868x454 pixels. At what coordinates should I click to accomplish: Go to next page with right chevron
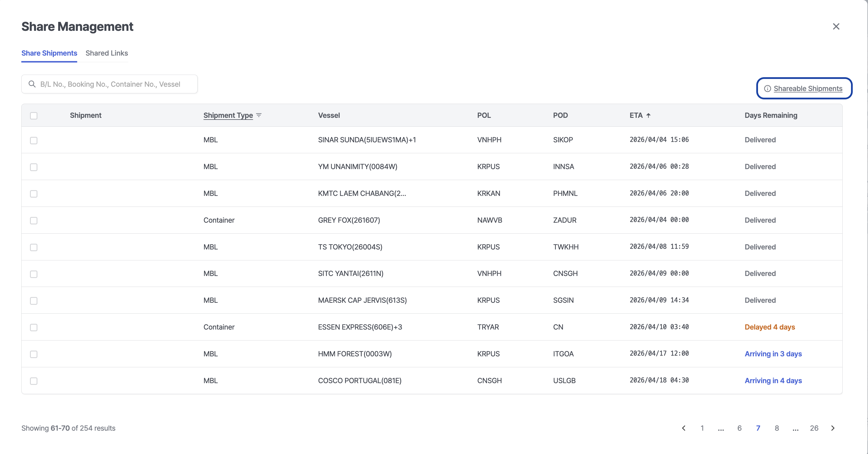[833, 428]
